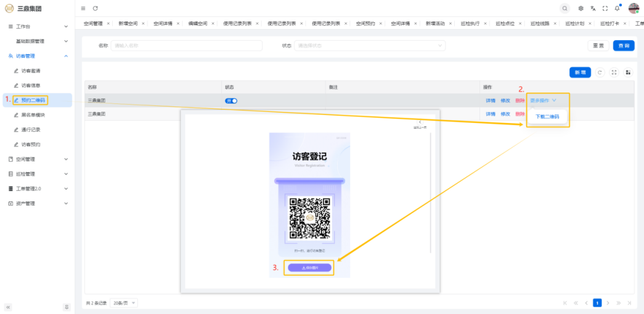The width and height of the screenshot is (644, 314).
Task: Toggle the 开 status switch in first row
Action: tap(231, 100)
